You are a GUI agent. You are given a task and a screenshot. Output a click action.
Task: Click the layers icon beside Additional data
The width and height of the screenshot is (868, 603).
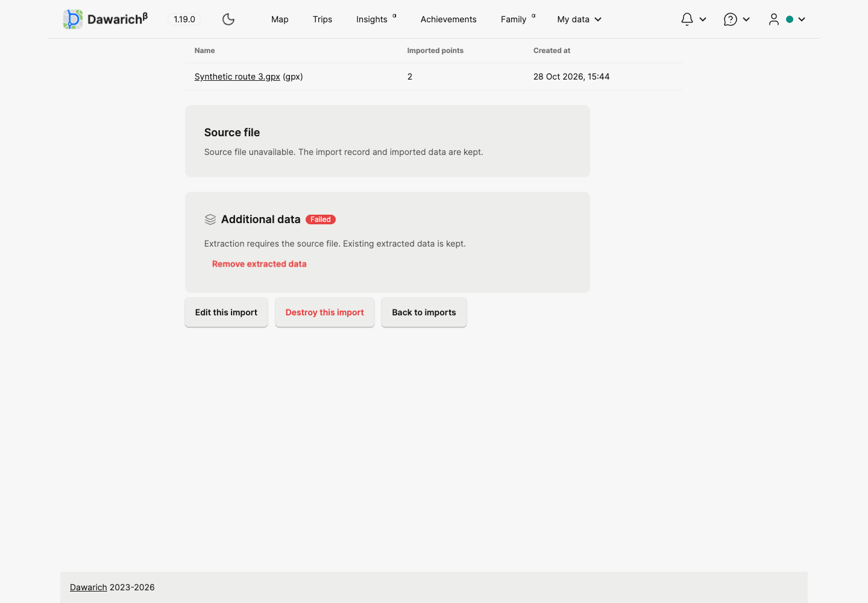point(210,219)
